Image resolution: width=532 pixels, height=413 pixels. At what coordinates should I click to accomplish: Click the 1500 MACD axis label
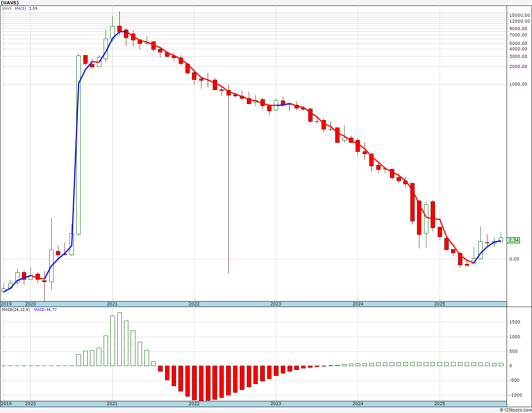[514, 322]
